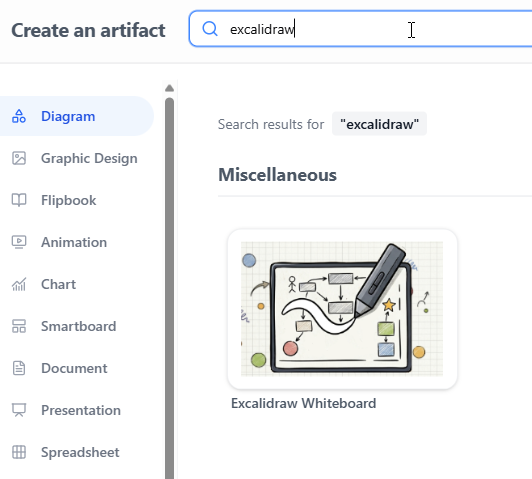This screenshot has width=532, height=479.
Task: Open the Chart category
Action: (x=77, y=284)
